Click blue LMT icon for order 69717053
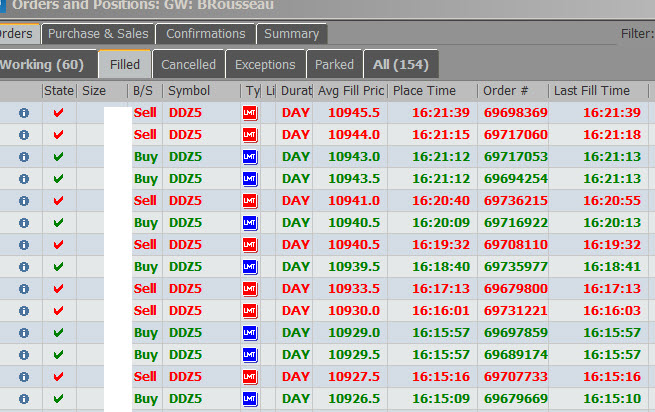This screenshot has height=412, width=655. click(250, 157)
